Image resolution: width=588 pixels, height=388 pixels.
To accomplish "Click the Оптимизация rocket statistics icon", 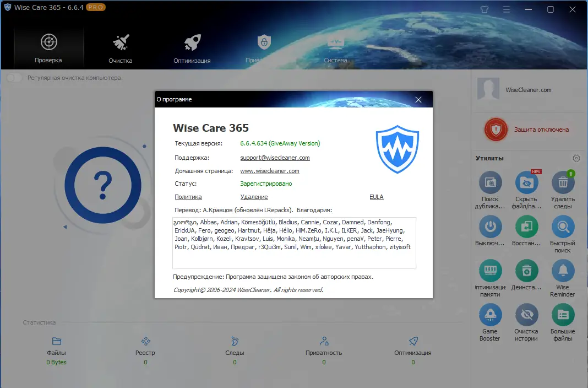I will coord(413,341).
